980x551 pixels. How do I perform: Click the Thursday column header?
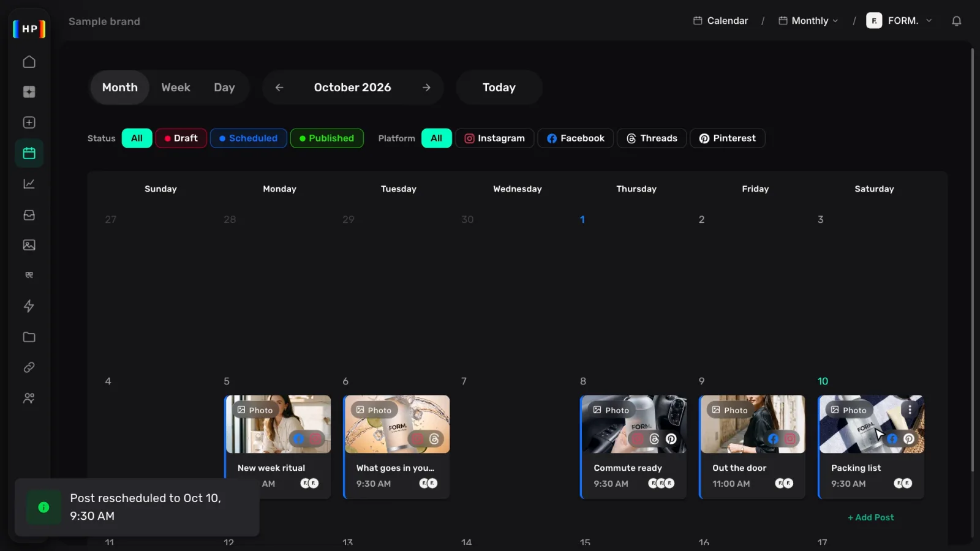tap(636, 189)
